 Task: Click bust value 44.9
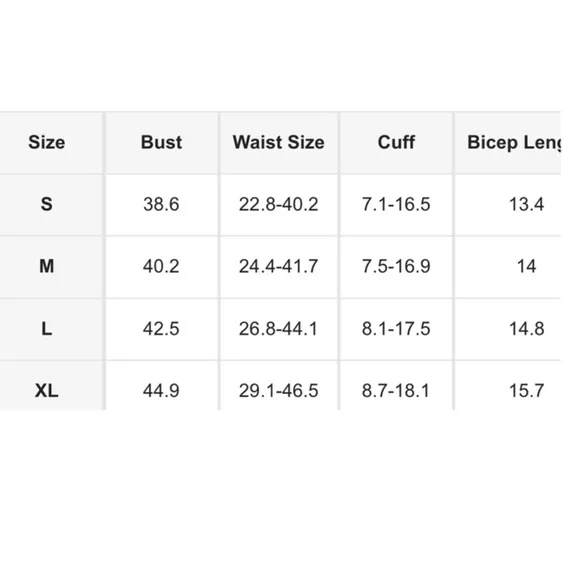[161, 391]
